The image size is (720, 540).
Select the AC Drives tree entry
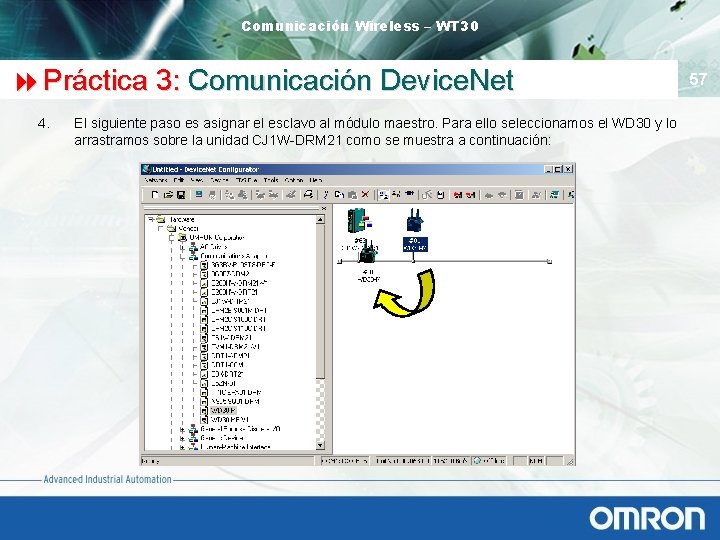[x=214, y=247]
